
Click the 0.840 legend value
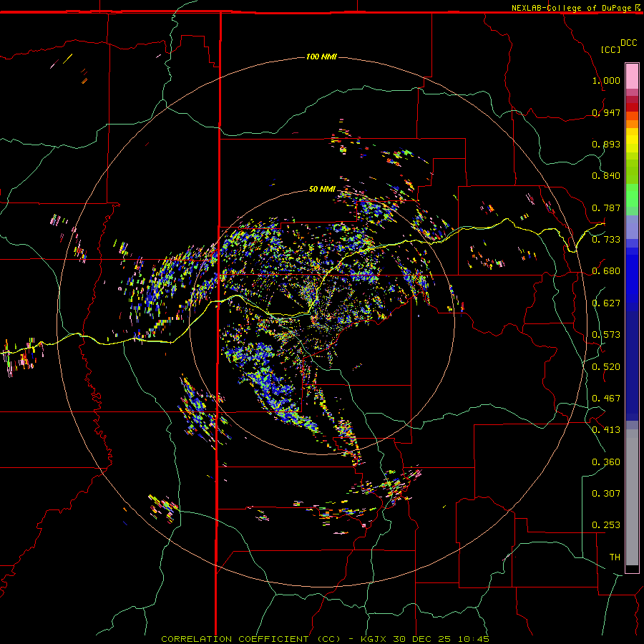pyautogui.click(x=606, y=175)
